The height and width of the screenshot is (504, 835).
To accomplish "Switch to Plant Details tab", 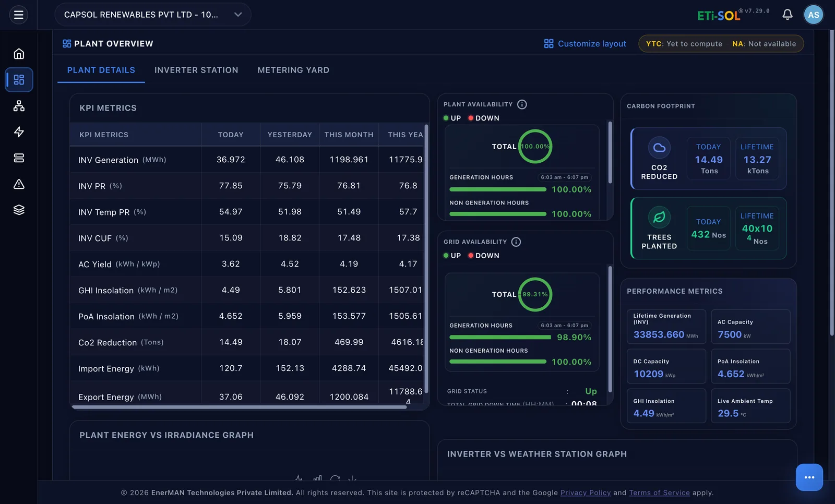I will point(101,70).
